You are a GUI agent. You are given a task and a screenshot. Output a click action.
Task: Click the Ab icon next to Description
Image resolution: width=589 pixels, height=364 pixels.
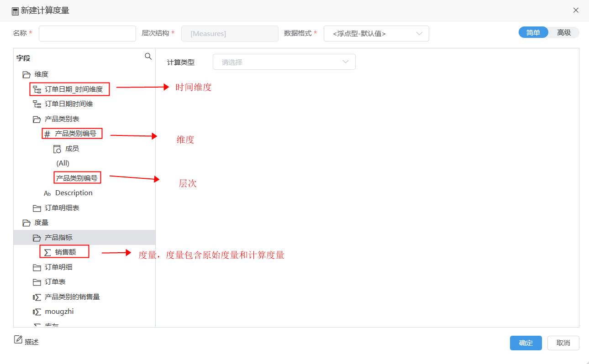point(47,193)
